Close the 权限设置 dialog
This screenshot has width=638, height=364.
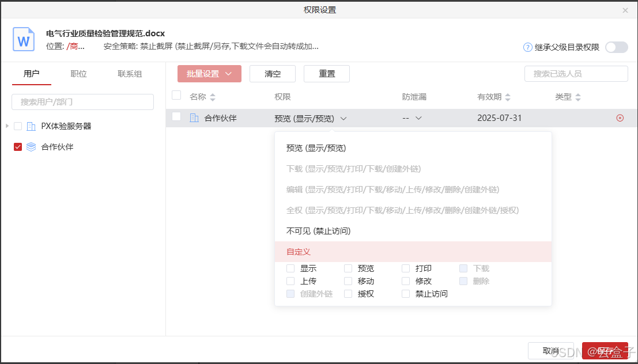(x=625, y=10)
